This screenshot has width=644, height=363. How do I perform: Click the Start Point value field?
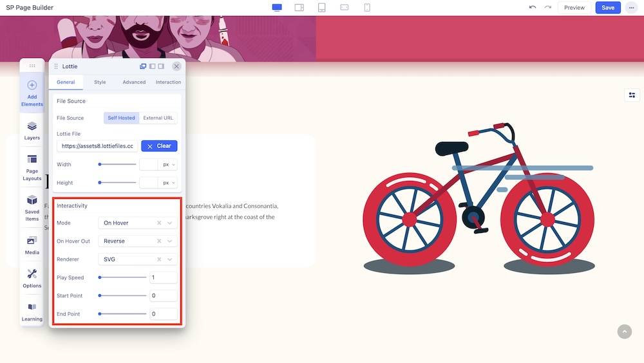pos(164,295)
